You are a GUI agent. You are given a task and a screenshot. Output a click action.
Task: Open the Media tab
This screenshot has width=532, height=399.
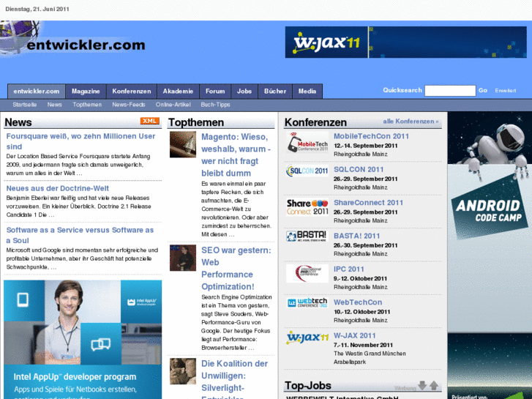[307, 92]
